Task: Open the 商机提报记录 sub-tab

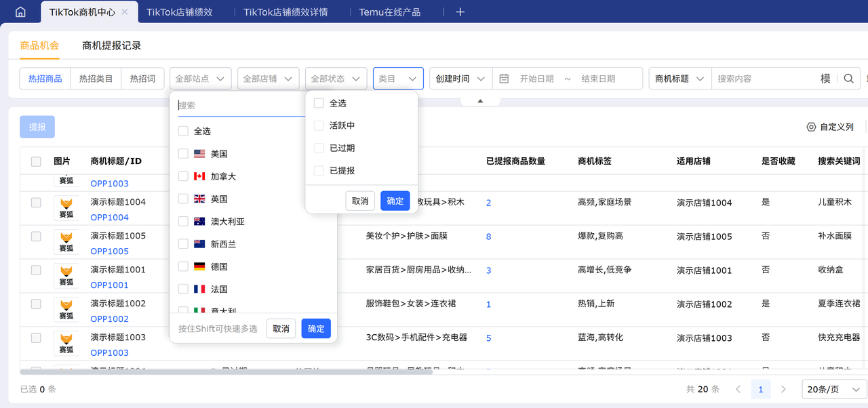Action: 111,45
